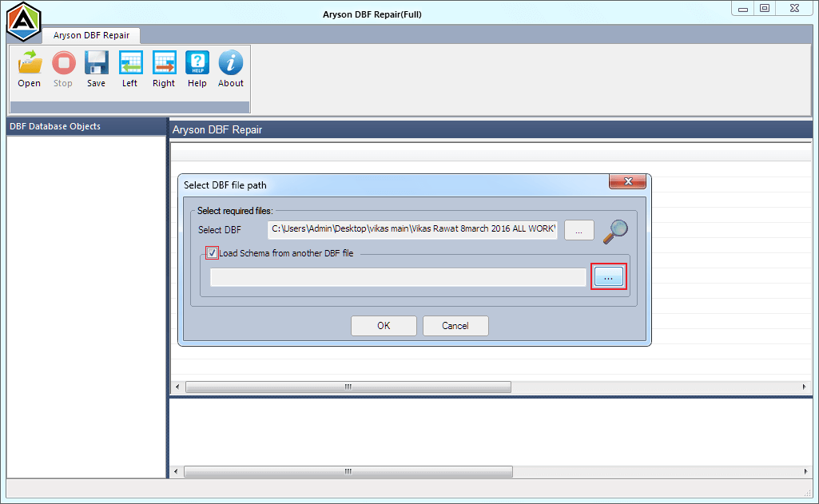The width and height of the screenshot is (819, 504).
Task: Browse for the schema DBF file
Action: [609, 277]
